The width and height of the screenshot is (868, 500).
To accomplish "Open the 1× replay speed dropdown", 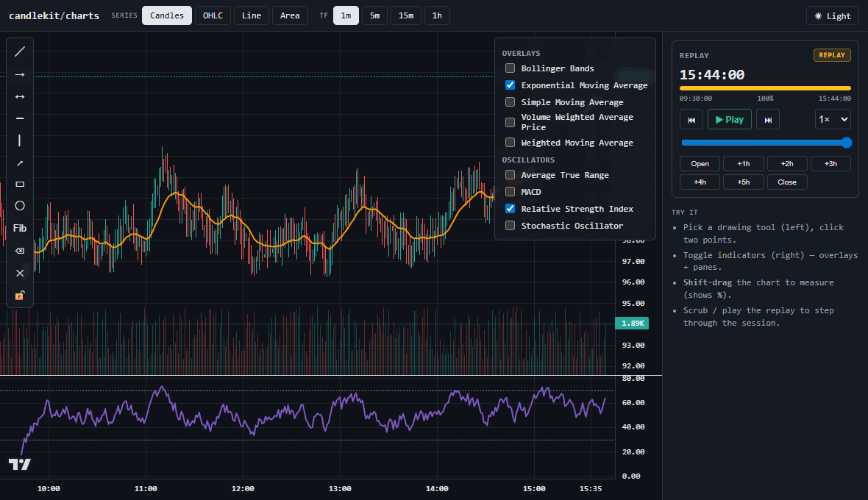I will coord(833,119).
